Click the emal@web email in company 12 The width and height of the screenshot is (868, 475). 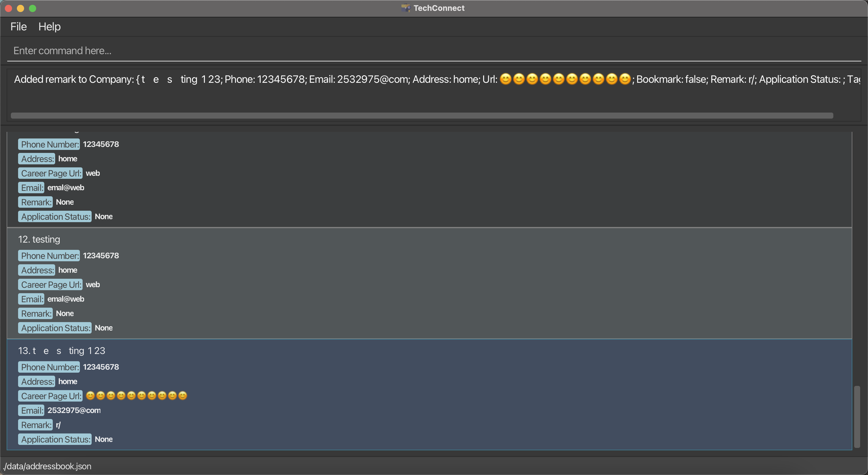[x=66, y=299]
